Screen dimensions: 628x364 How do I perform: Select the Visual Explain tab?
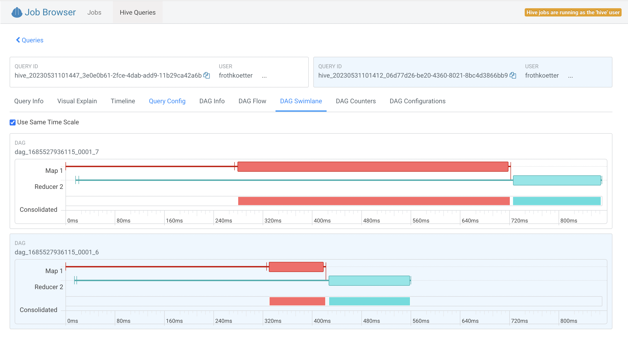tap(77, 101)
